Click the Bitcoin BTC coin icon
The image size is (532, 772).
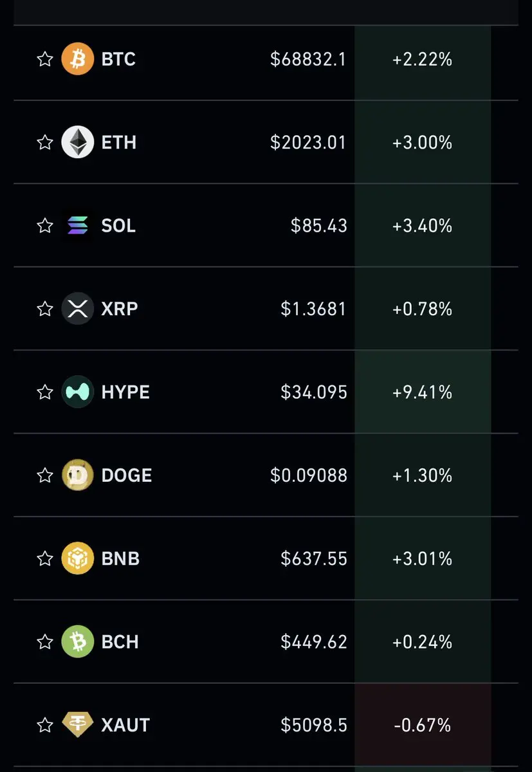click(x=77, y=59)
